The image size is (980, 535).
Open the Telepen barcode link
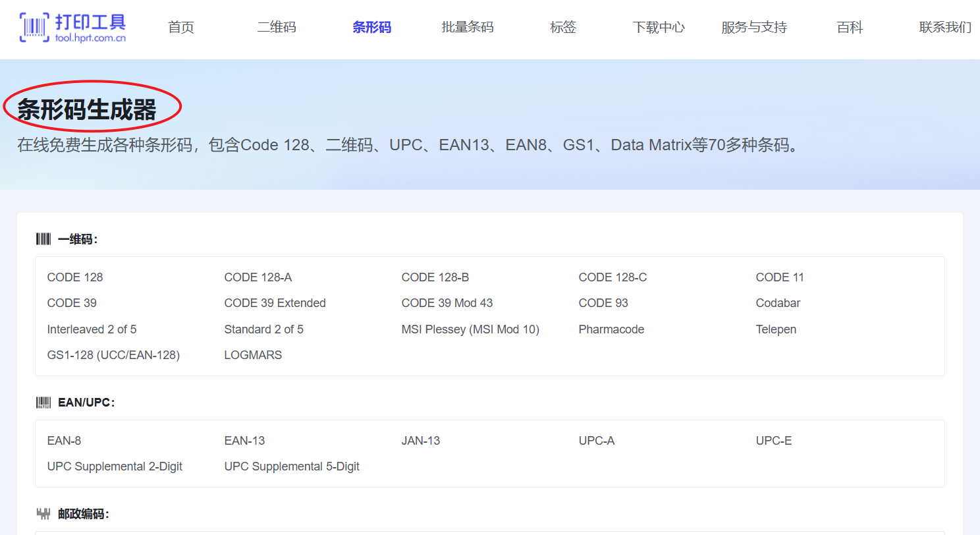click(776, 329)
